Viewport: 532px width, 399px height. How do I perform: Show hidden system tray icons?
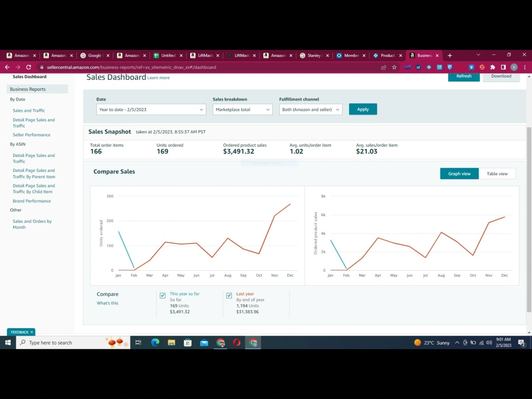pos(457,343)
